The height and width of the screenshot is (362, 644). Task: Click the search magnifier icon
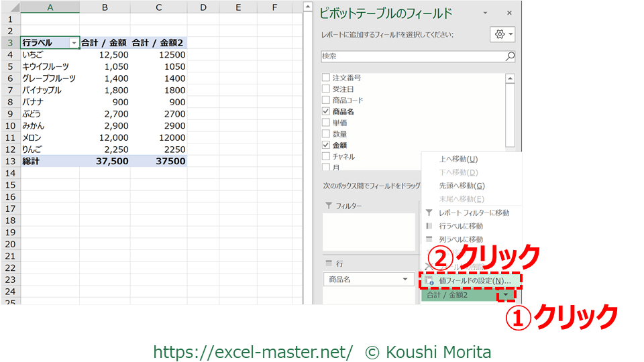coord(510,57)
